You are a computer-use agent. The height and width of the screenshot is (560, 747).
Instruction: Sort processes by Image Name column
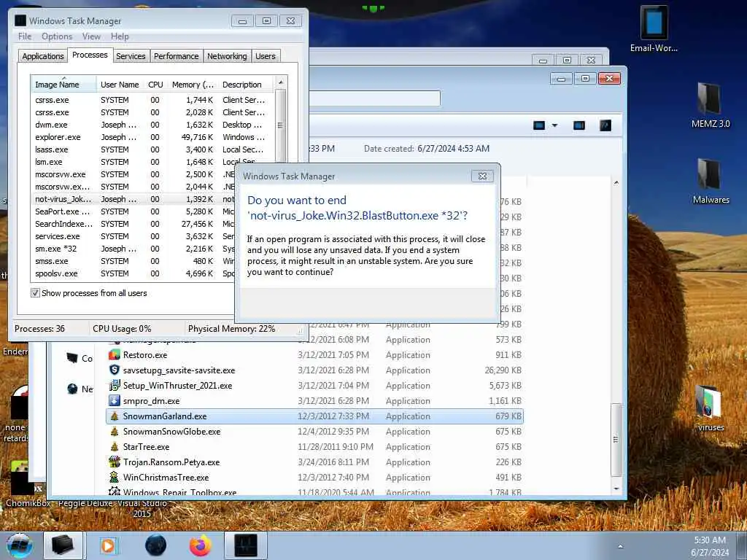[63, 85]
